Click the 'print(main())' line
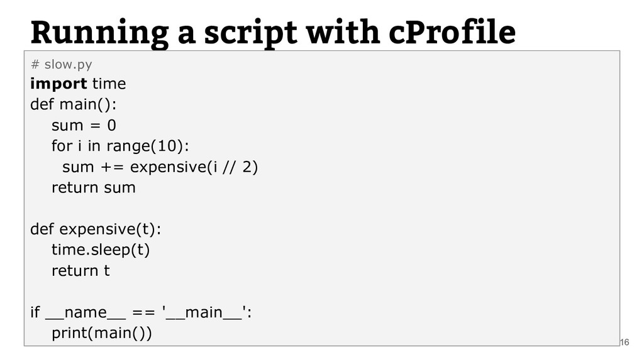Screen dimensions: 644x362 (x=102, y=333)
